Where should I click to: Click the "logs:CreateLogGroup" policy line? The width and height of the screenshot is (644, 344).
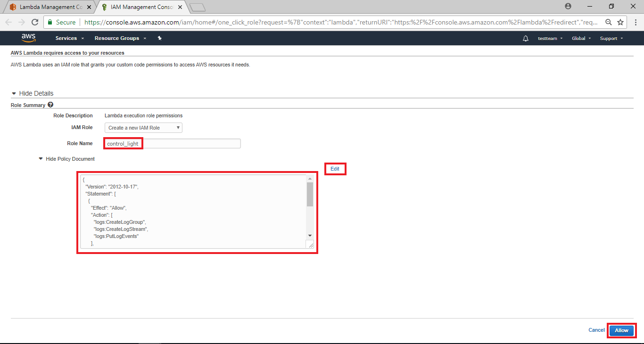click(120, 222)
